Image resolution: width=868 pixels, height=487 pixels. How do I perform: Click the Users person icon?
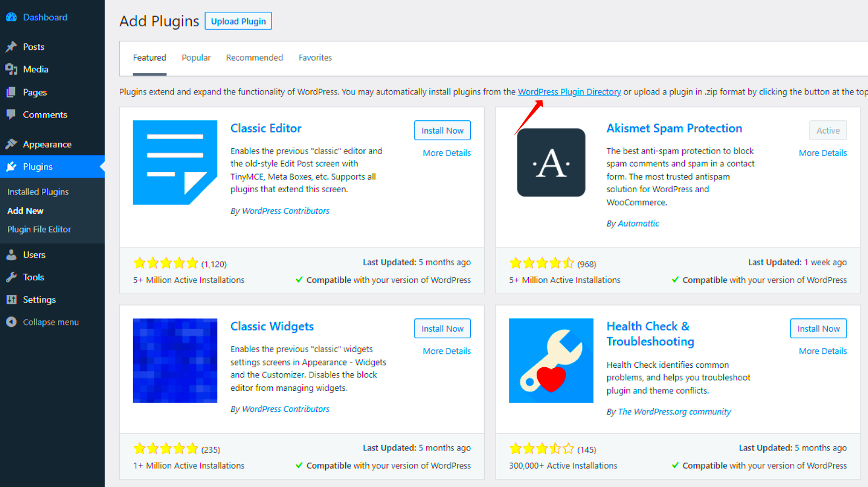[11, 255]
